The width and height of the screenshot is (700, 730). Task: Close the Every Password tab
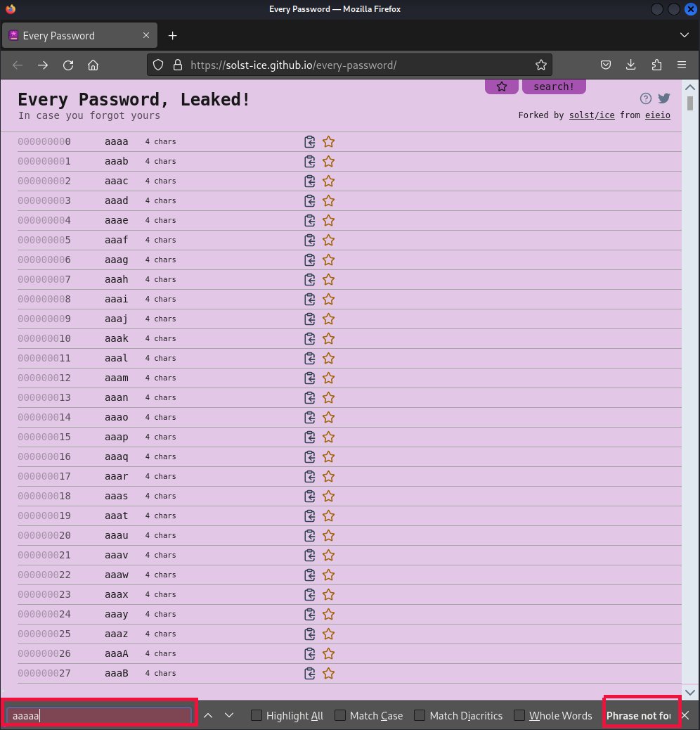(146, 35)
